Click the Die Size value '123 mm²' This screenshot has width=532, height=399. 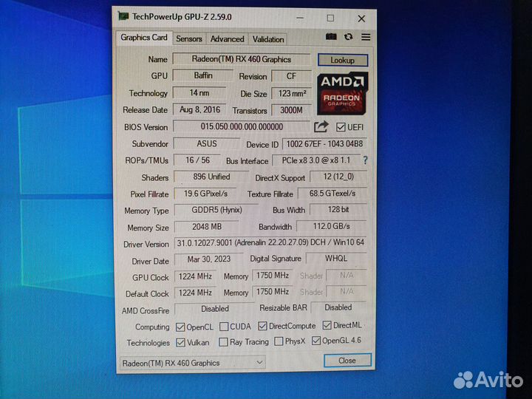pyautogui.click(x=292, y=93)
